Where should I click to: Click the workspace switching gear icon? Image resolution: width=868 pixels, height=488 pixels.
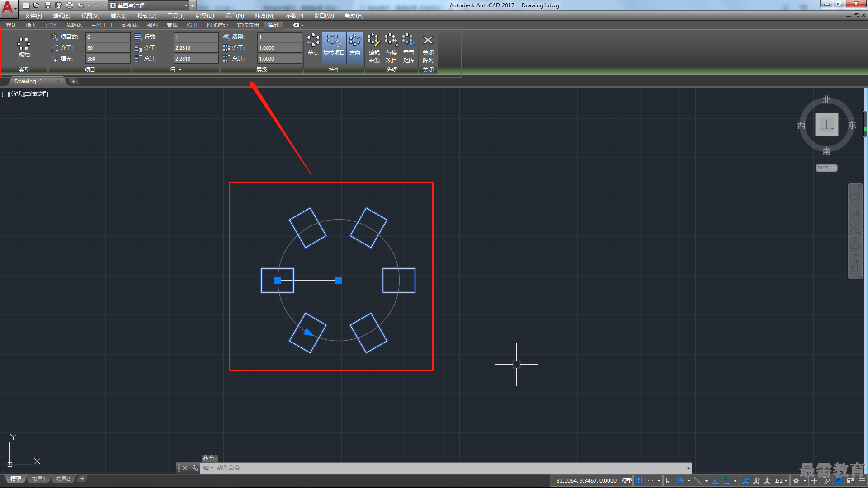coord(796,481)
